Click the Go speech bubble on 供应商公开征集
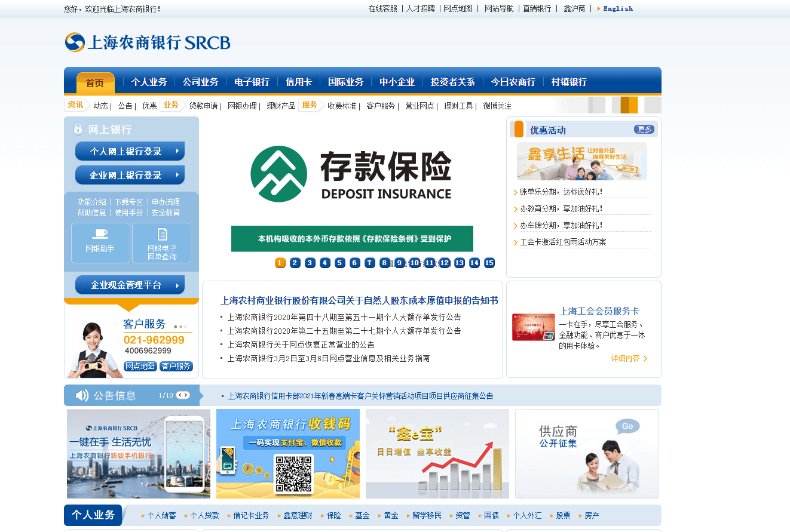This screenshot has width=790, height=532. coord(629,426)
